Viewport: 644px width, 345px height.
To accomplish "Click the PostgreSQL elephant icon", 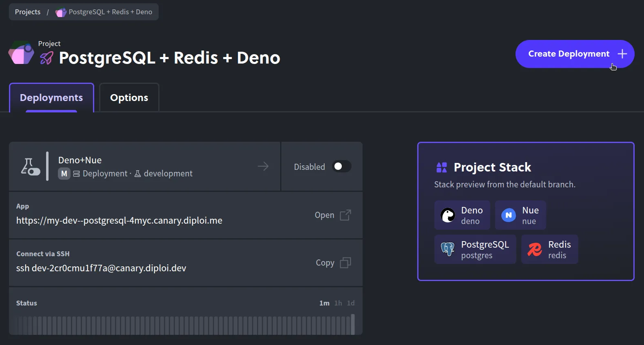I will click(448, 249).
